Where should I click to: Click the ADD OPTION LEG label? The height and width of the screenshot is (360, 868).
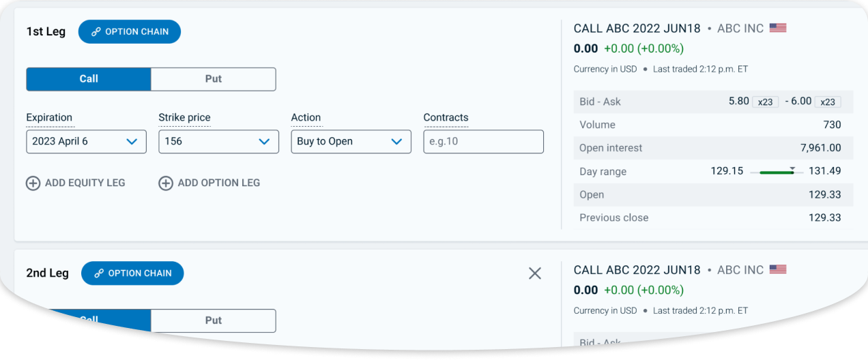(x=219, y=183)
